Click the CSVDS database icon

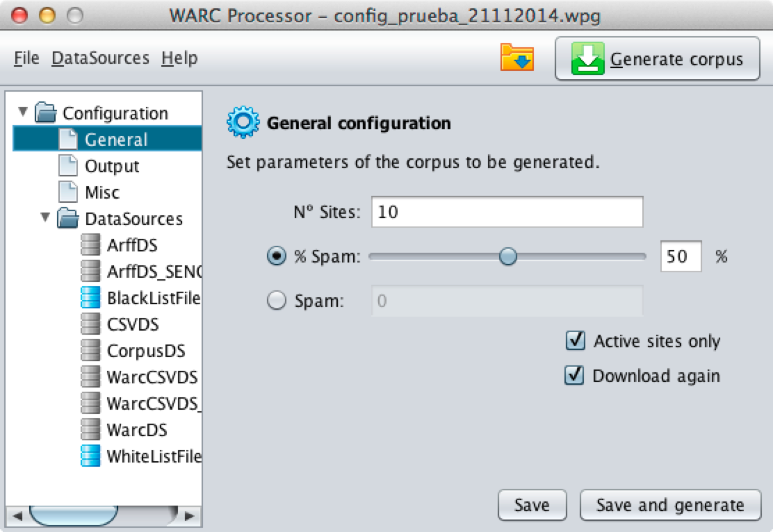[x=90, y=324]
